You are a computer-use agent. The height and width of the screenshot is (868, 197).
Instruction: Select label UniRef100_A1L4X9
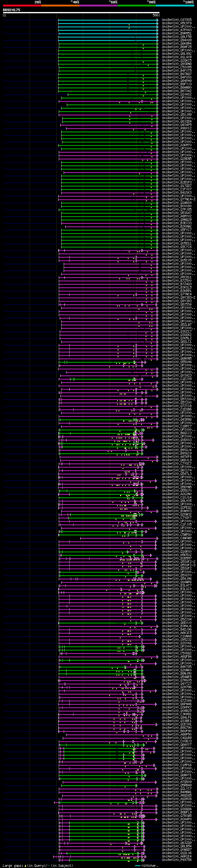pos(177,57)
